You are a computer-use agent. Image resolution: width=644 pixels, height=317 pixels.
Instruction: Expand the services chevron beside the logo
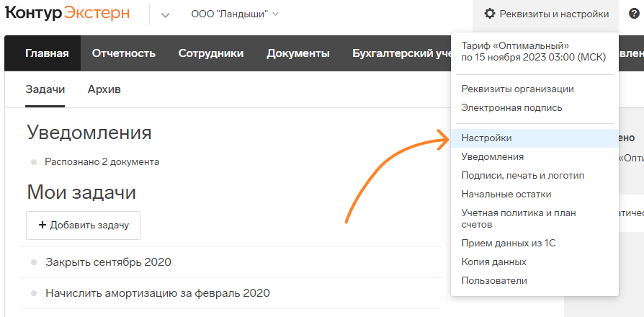[x=165, y=15]
